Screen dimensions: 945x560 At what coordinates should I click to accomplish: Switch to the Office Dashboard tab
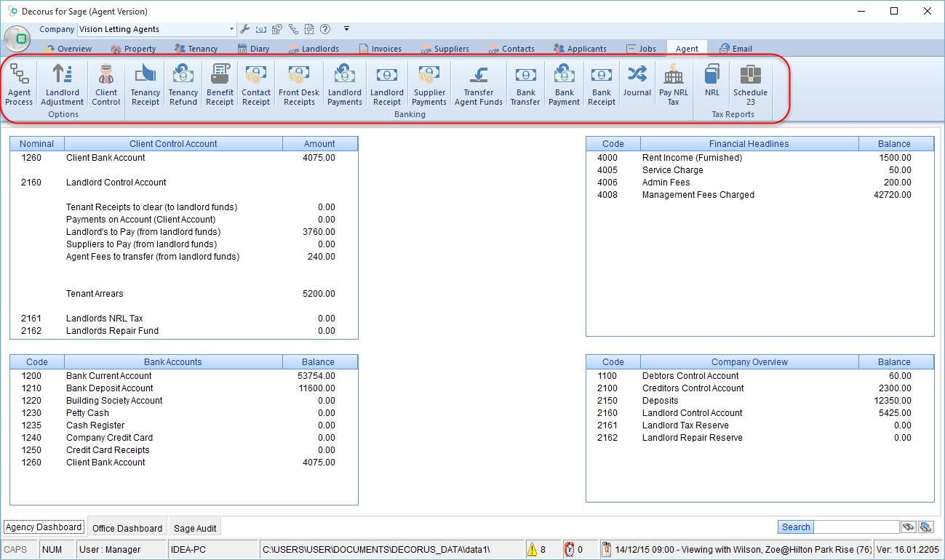(x=127, y=528)
